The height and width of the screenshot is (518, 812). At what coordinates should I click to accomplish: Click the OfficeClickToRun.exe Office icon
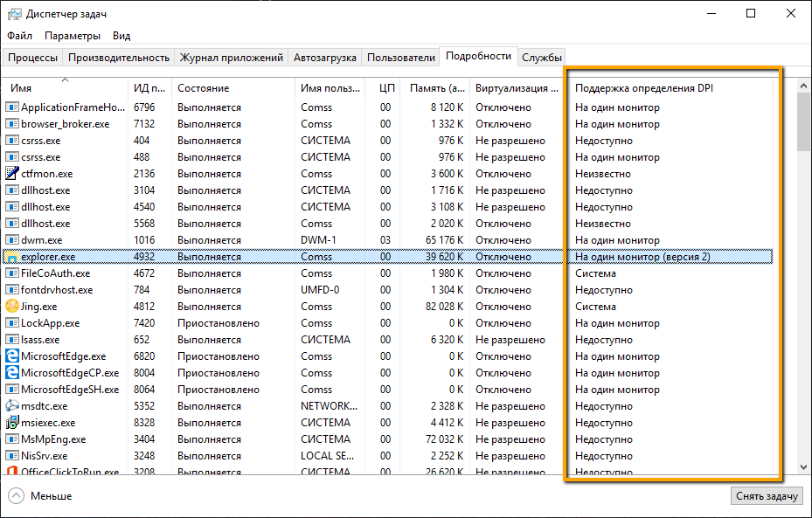[12, 470]
